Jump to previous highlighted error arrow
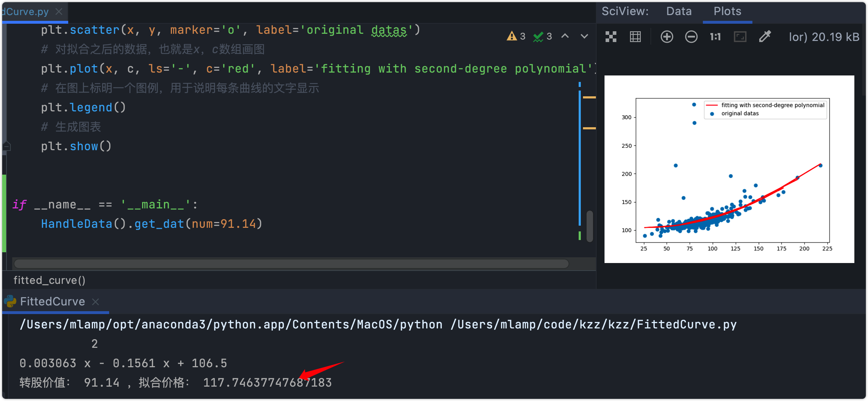This screenshot has width=868, height=401. (565, 36)
